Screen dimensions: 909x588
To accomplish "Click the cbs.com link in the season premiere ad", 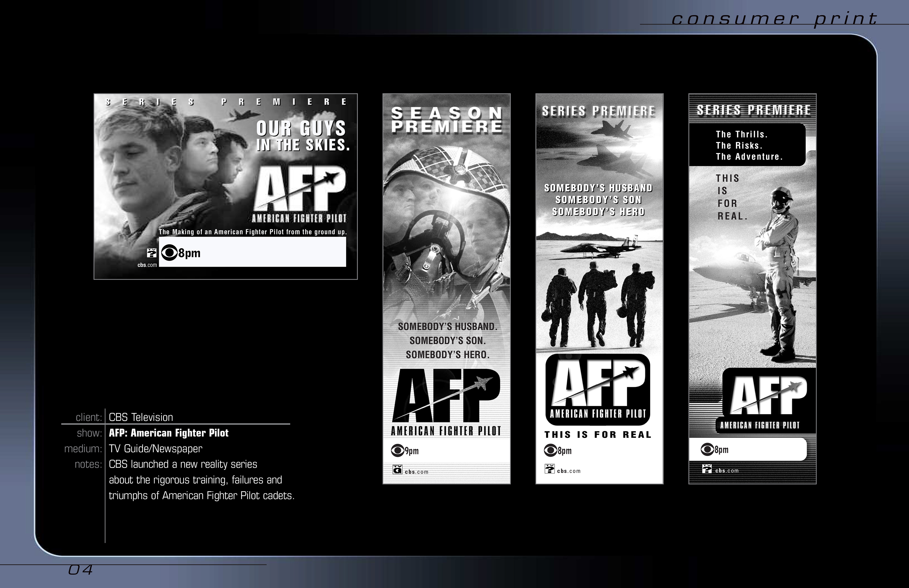I will [x=417, y=472].
